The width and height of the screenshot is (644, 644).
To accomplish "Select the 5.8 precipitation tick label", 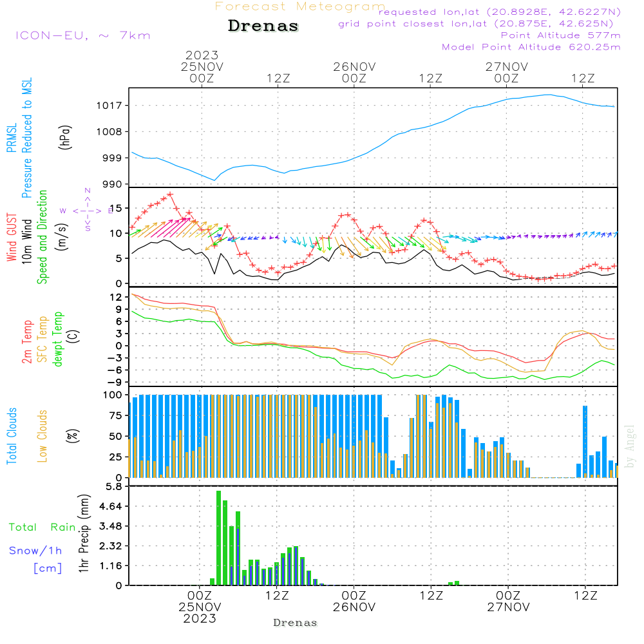I will pyautogui.click(x=114, y=487).
